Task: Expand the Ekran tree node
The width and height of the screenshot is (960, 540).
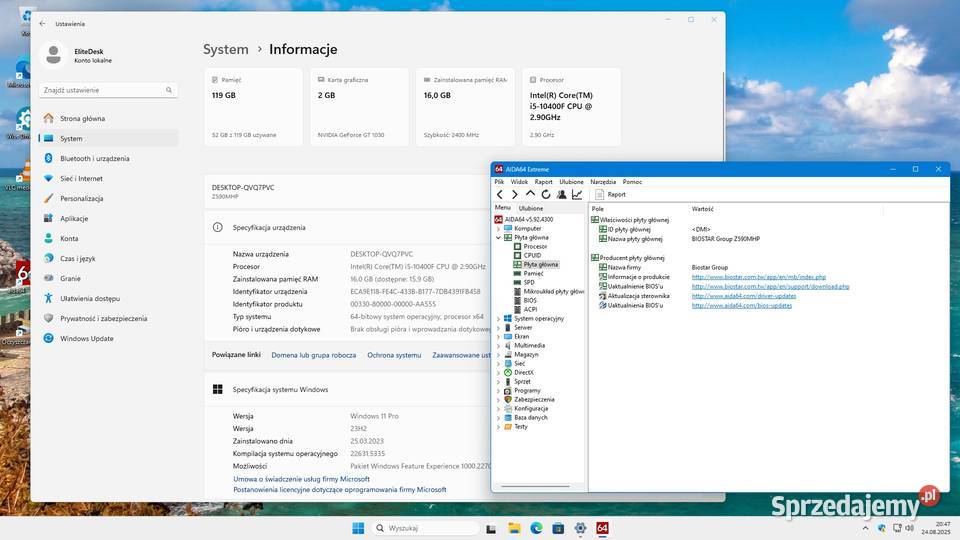Action: (498, 337)
